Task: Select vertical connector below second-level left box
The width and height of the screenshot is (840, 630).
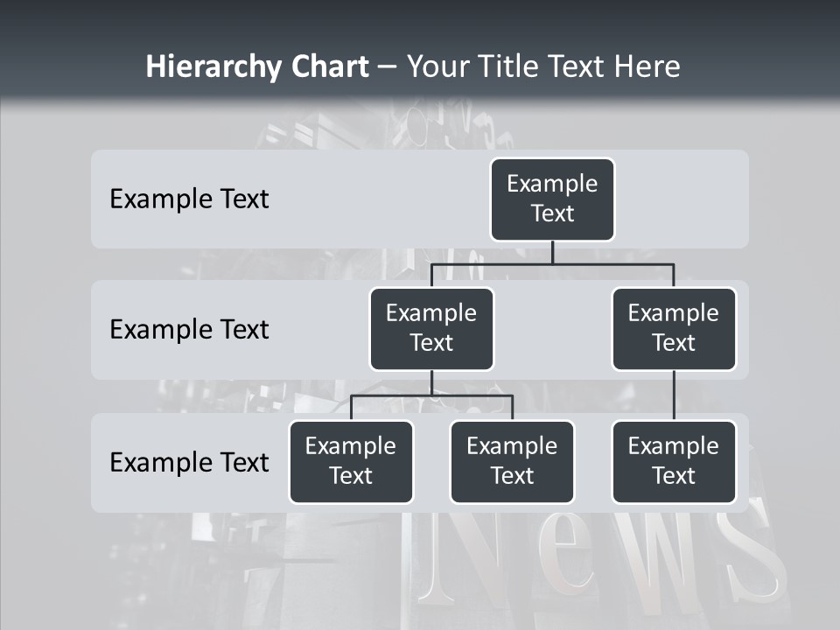Action: click(x=431, y=382)
